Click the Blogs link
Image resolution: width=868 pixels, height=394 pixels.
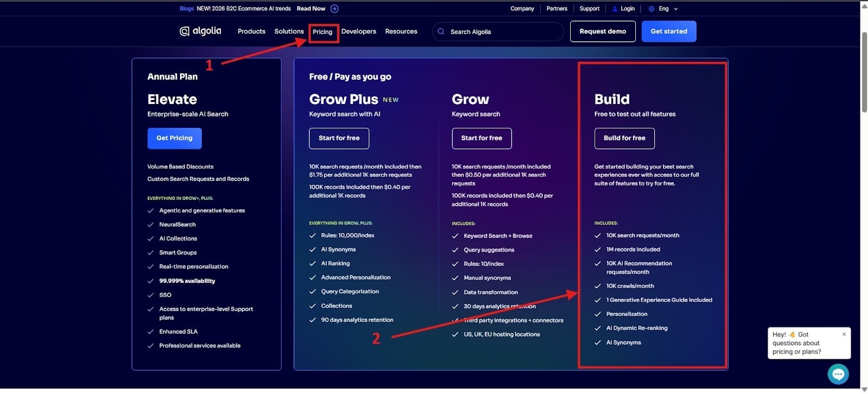point(187,9)
